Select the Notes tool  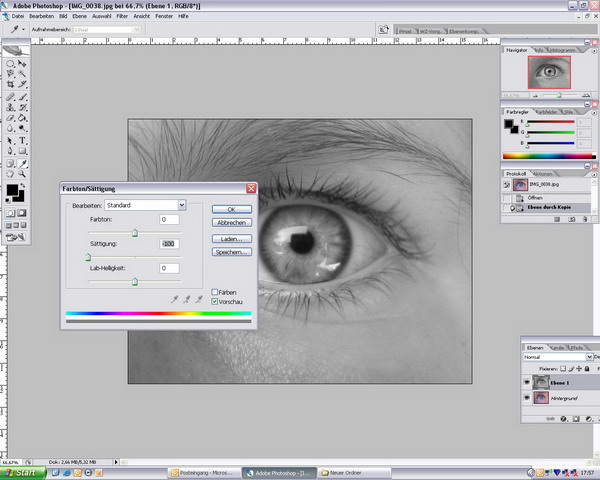tap(10, 164)
